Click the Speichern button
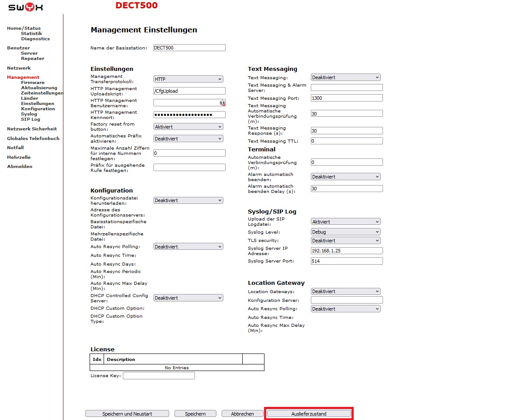The height and width of the screenshot is (420, 508). 195,414
